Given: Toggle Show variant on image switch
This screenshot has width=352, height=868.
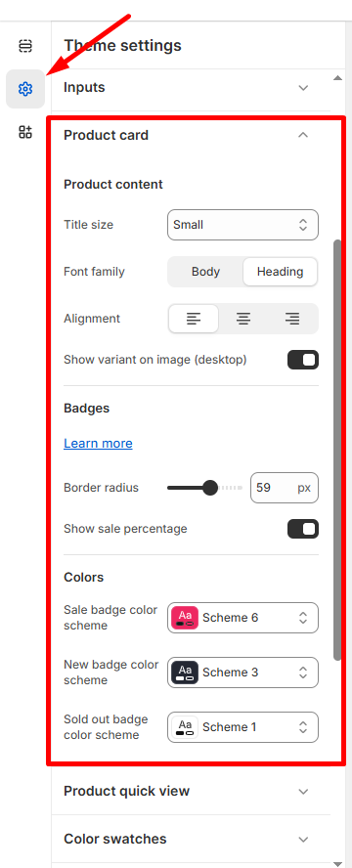Looking at the screenshot, I should 303,360.
